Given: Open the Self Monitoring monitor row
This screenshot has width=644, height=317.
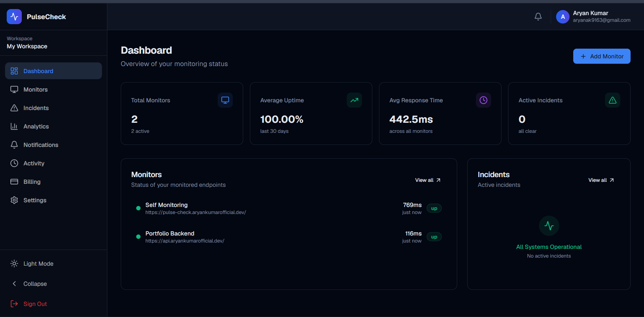Looking at the screenshot, I should click(289, 208).
